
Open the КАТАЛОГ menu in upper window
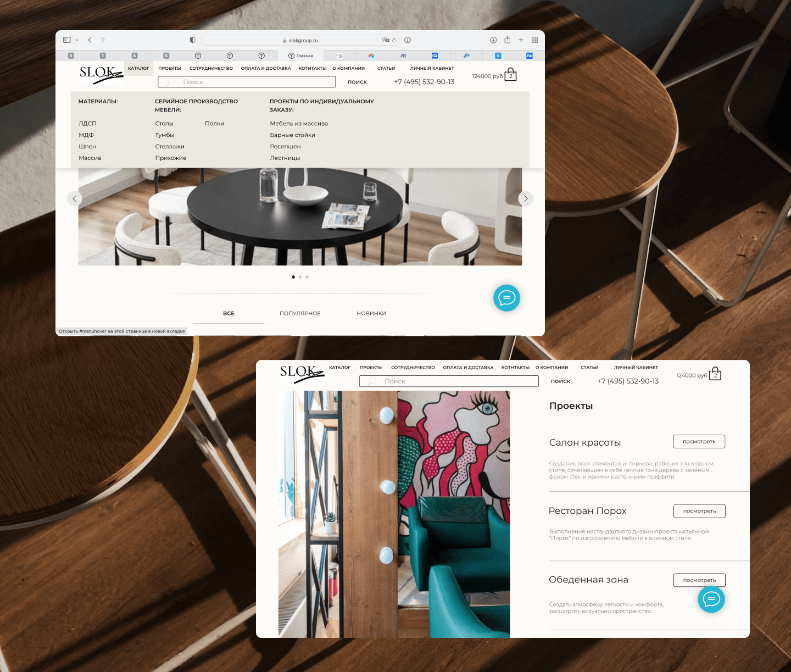(138, 69)
